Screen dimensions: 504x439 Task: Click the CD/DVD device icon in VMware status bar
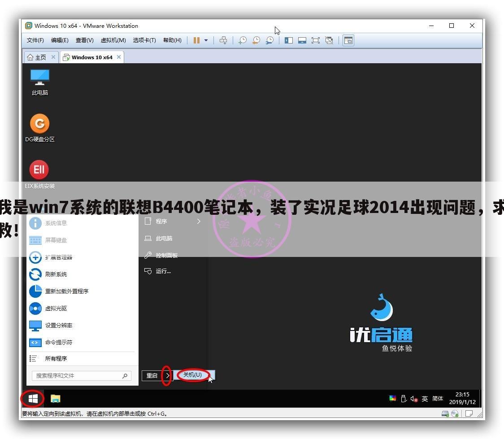click(x=455, y=413)
